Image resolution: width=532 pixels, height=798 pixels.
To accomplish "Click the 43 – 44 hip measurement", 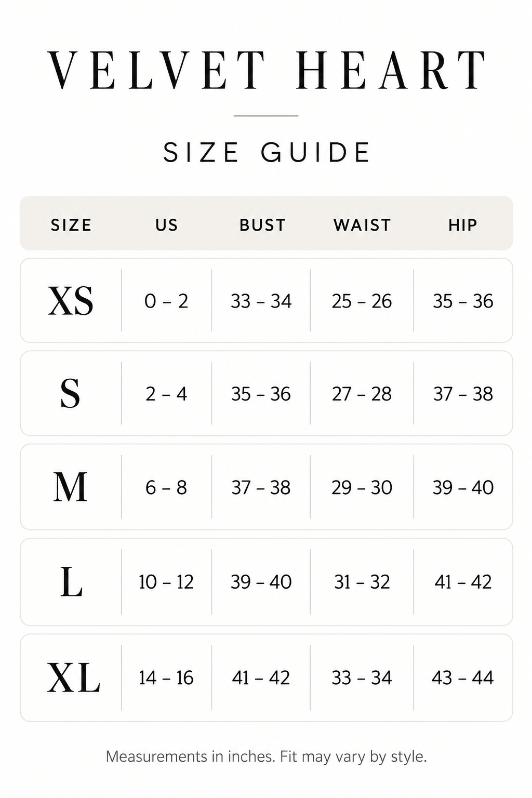I will point(462,677).
